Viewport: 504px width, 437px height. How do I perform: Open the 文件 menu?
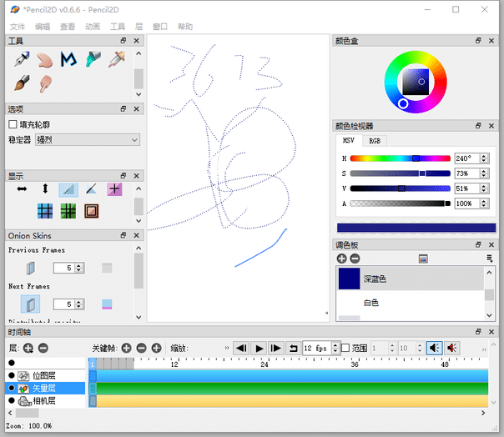18,27
